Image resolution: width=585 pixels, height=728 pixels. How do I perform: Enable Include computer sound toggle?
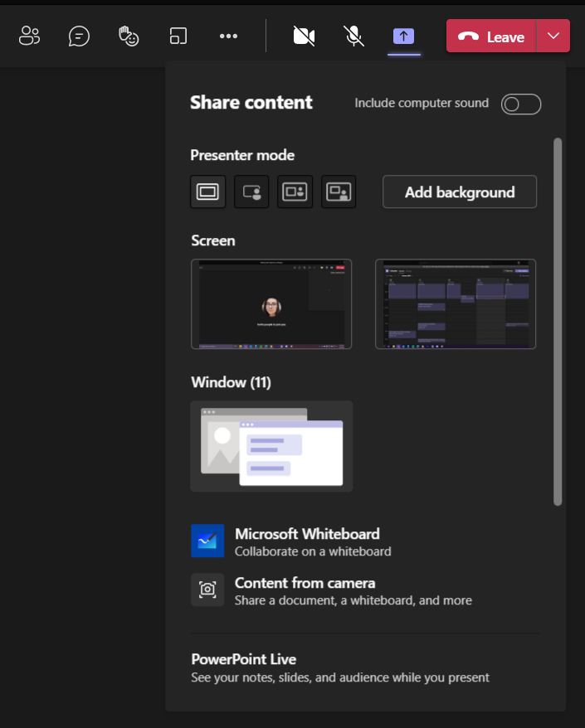tap(521, 104)
